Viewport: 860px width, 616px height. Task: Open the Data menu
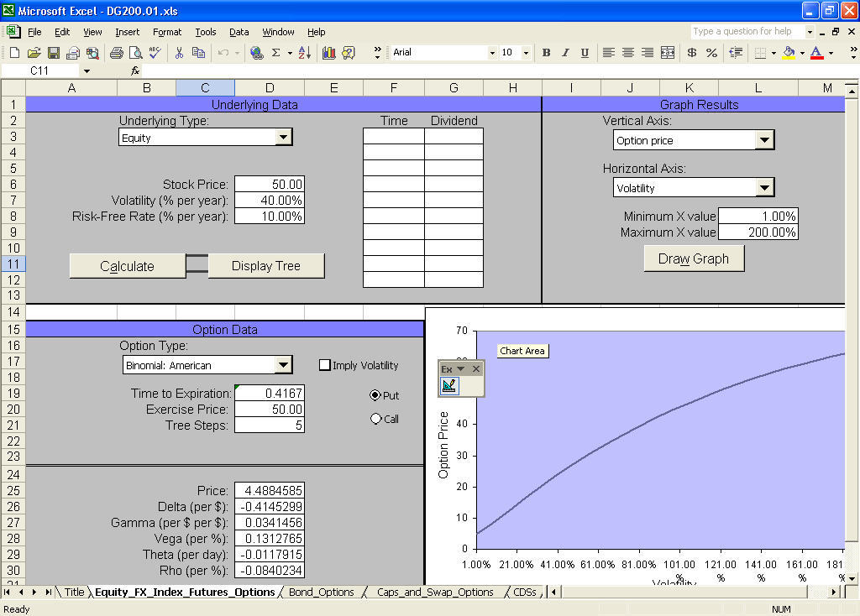pos(239,32)
